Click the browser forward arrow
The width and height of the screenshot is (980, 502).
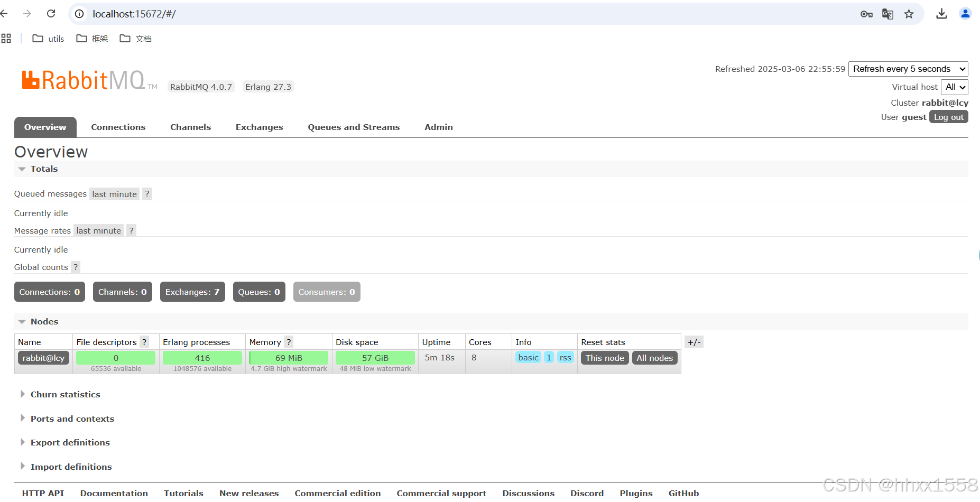(27, 14)
